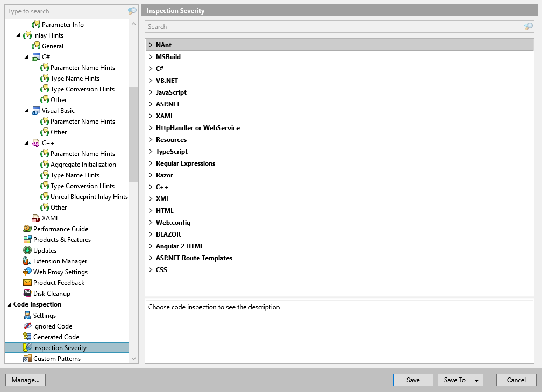The image size is (542, 392).
Task: Expand the NAnt inspection category
Action: pos(151,45)
